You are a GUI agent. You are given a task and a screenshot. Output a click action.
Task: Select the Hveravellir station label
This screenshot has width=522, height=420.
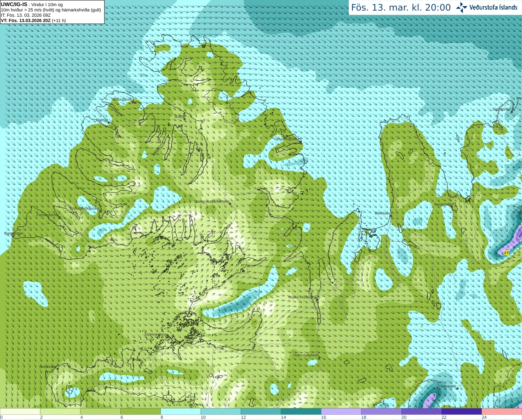pos(448,386)
